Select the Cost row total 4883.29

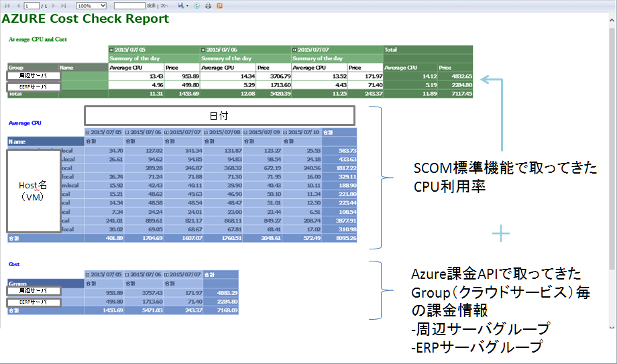click(227, 293)
